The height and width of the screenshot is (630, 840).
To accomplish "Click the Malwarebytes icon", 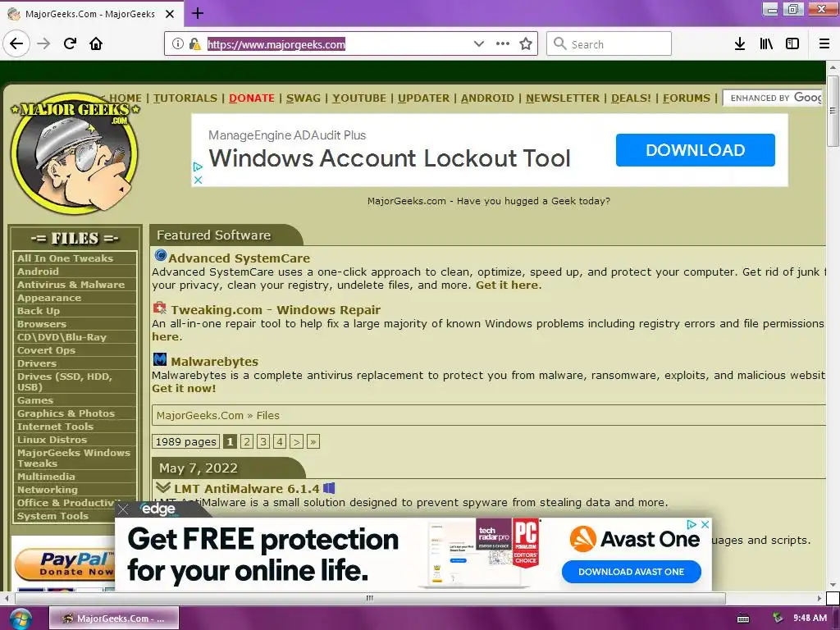I will click(160, 359).
